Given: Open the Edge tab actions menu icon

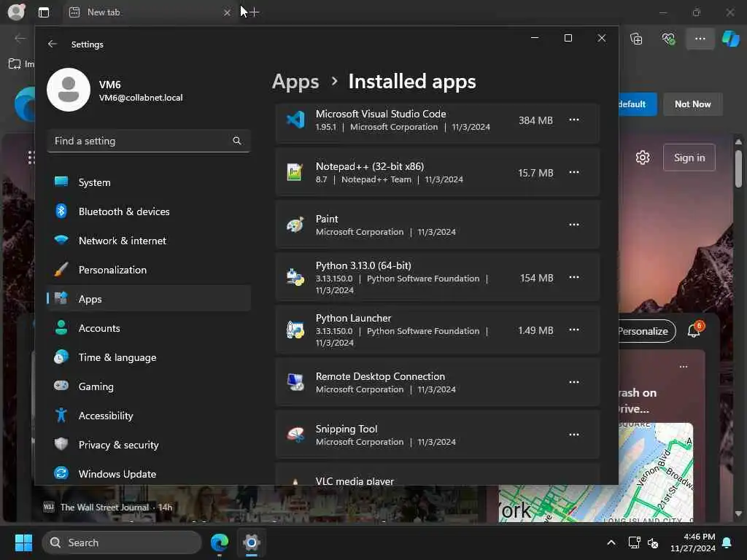Looking at the screenshot, I should point(44,12).
